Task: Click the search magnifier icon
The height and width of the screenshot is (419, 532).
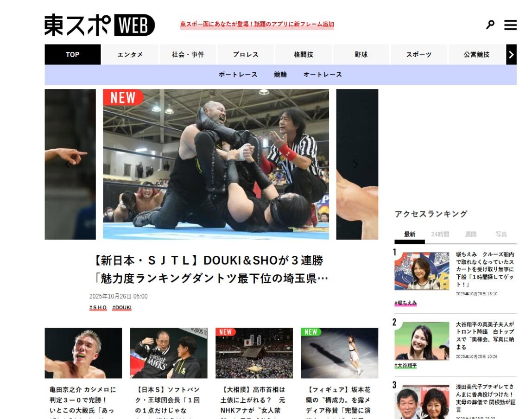Action: pyautogui.click(x=490, y=25)
